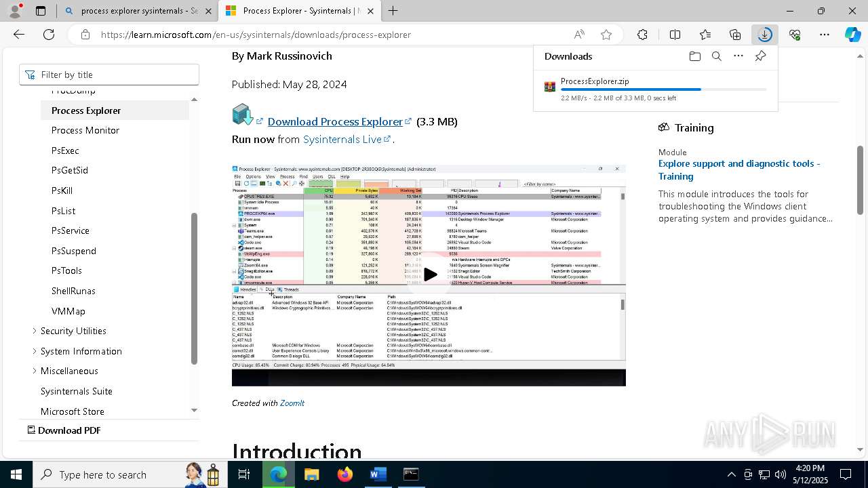
Task: Select Process Explorer in the sidebar
Action: tap(115, 110)
